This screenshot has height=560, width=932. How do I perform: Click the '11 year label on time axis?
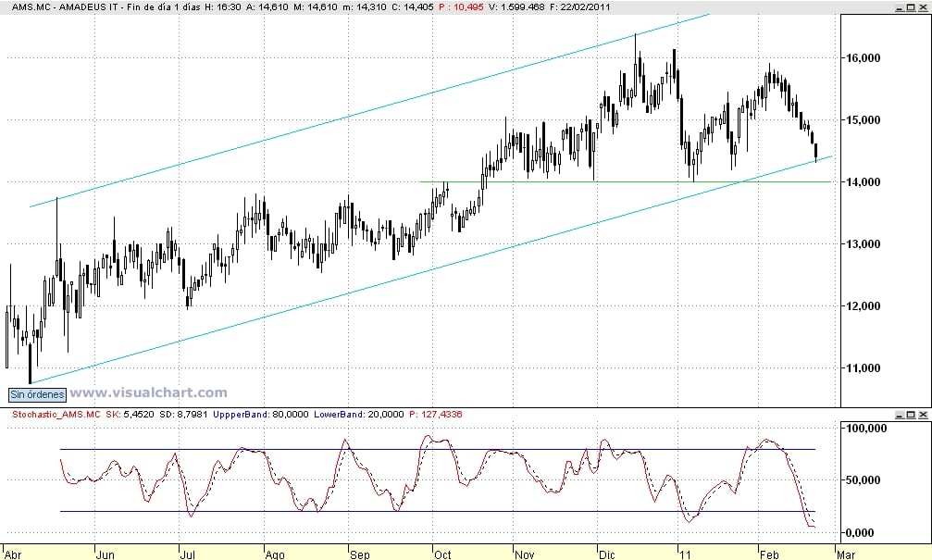(685, 554)
